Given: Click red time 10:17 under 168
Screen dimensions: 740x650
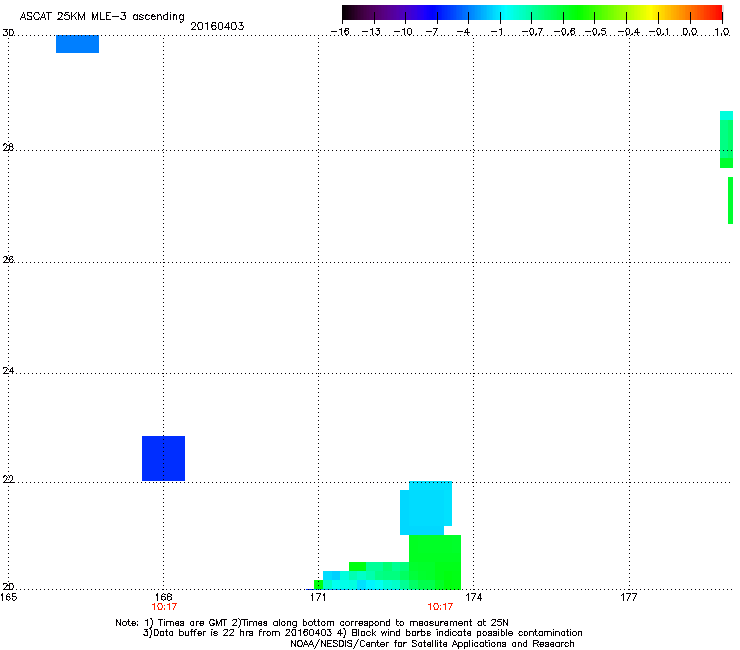Looking at the screenshot, I should [x=164, y=607].
